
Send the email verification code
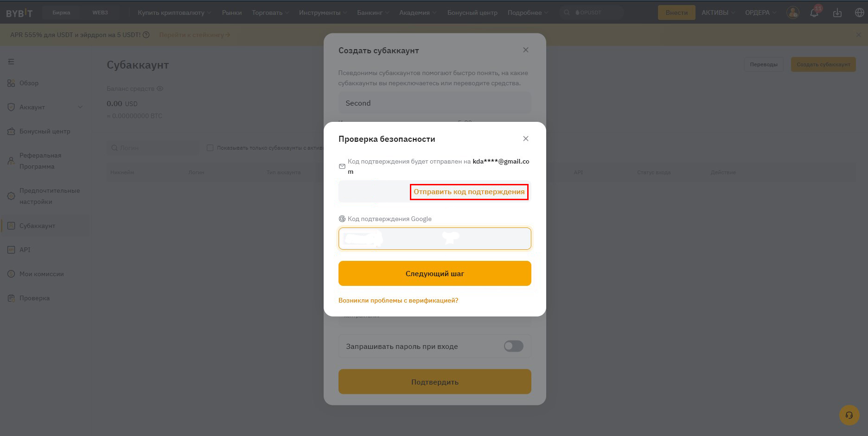coord(469,192)
